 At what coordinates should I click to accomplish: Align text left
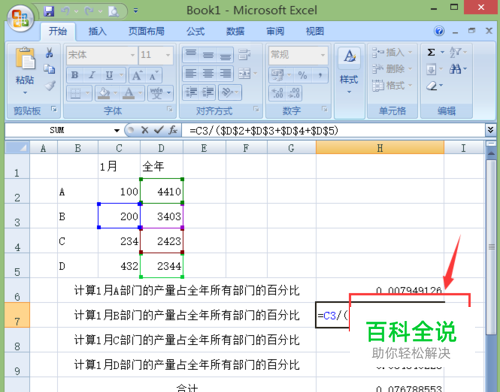pyautogui.click(x=191, y=74)
